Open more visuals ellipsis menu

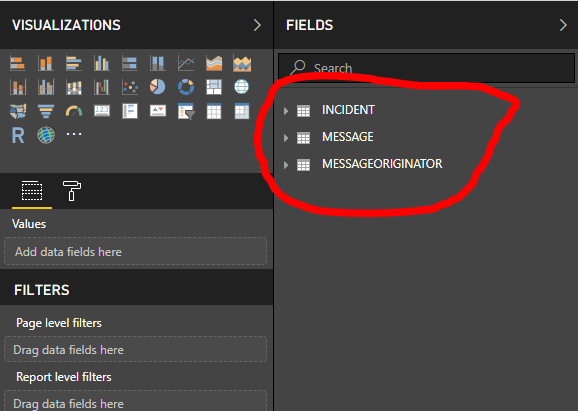tap(74, 134)
